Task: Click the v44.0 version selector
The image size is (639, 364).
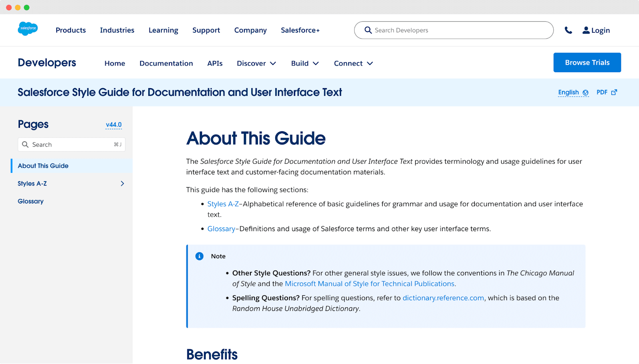Action: point(113,125)
